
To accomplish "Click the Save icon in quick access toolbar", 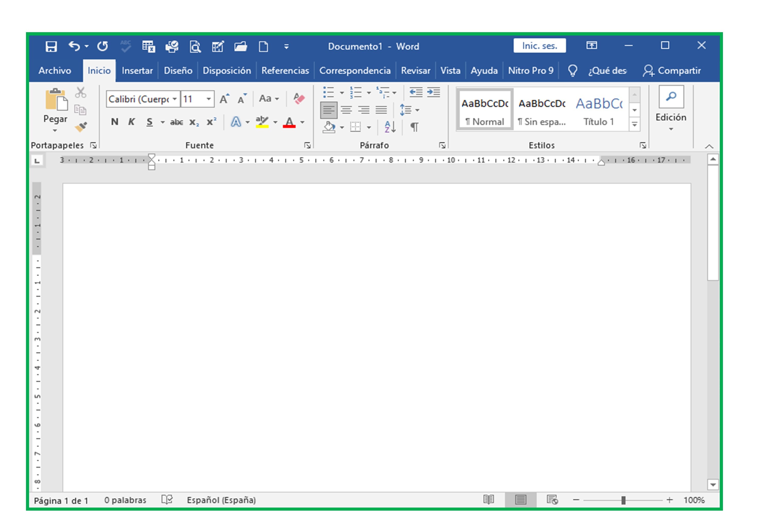I will 51,46.
